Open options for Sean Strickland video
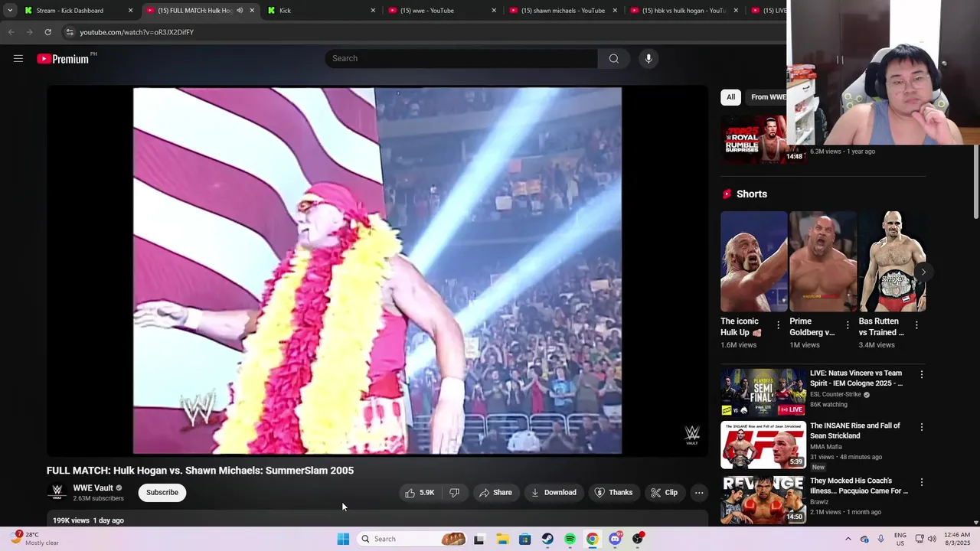Viewport: 980px width, 551px height. click(921, 427)
